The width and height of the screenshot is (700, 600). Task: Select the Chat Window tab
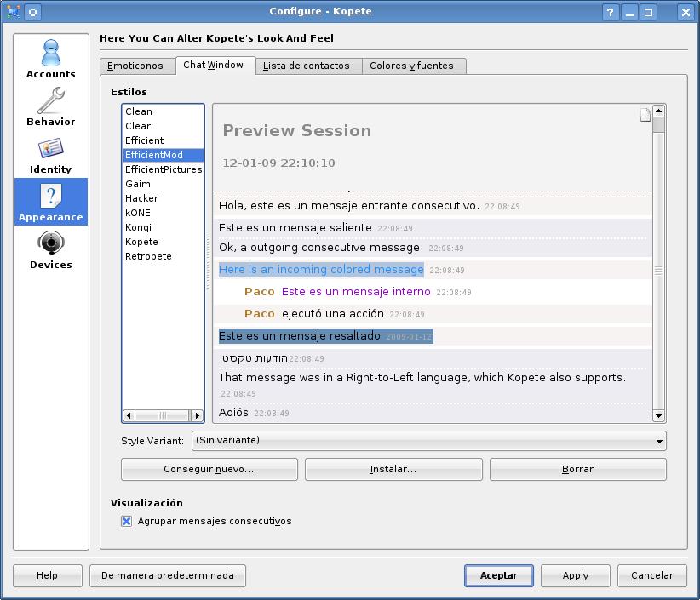[214, 66]
